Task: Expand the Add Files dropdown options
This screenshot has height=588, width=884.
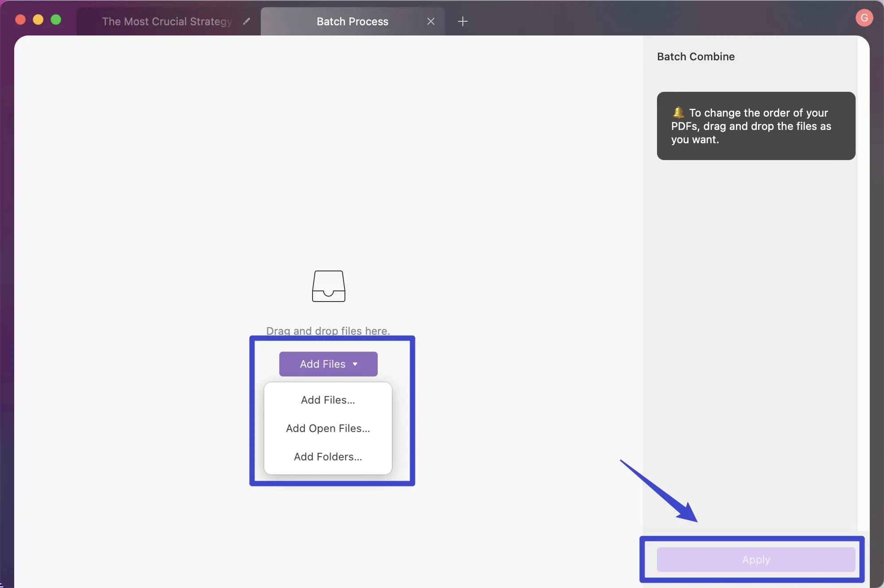Action: (x=354, y=364)
